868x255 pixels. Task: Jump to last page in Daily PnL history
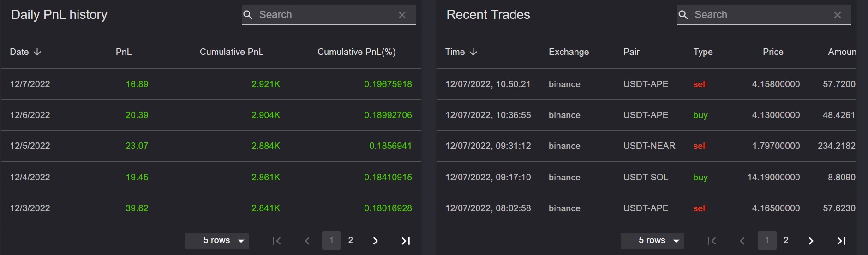coord(406,241)
